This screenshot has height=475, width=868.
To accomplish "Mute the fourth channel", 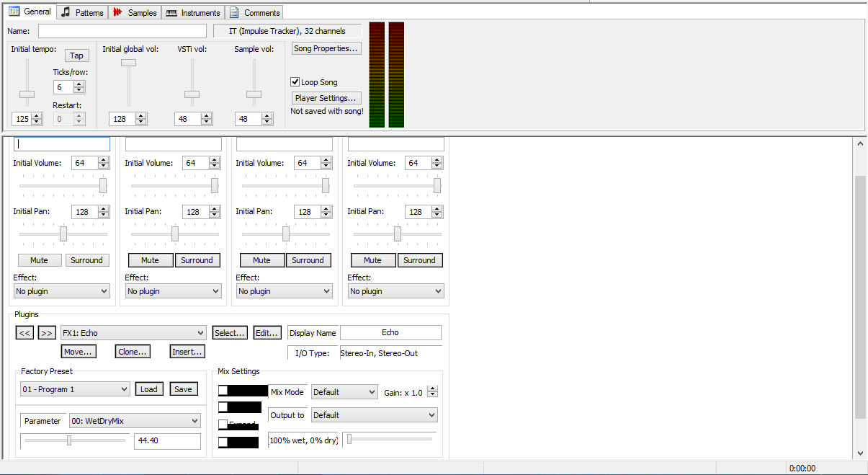I will pyautogui.click(x=373, y=260).
